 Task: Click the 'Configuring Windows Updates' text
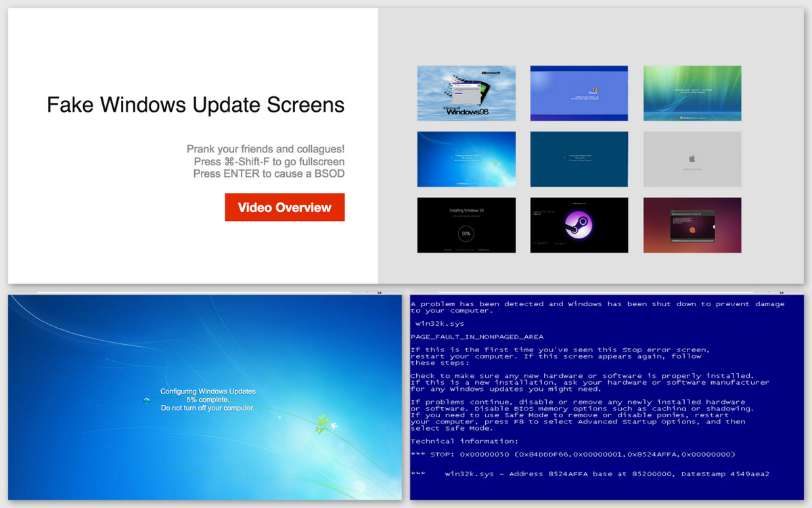click(208, 391)
